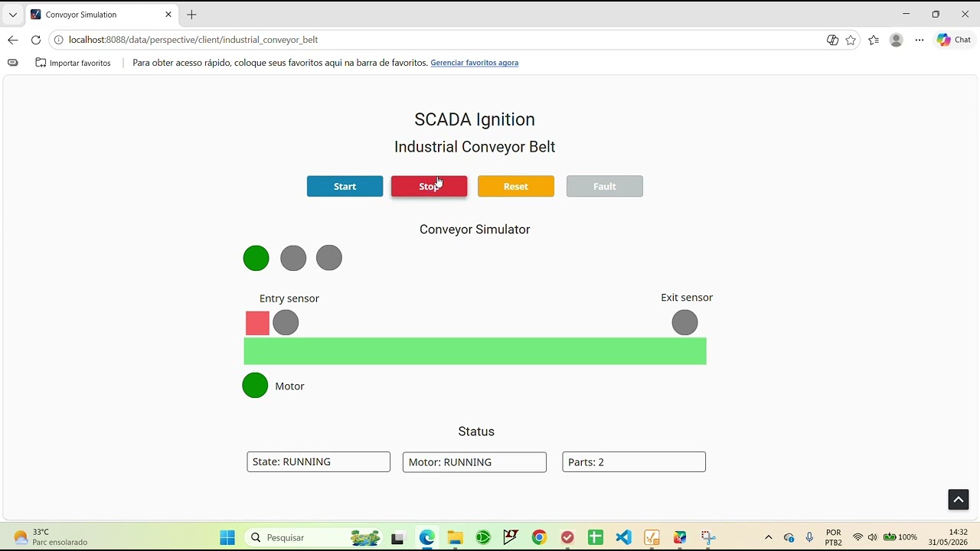Click the blue Start button
Viewport: 980px width, 551px height.
tap(345, 186)
